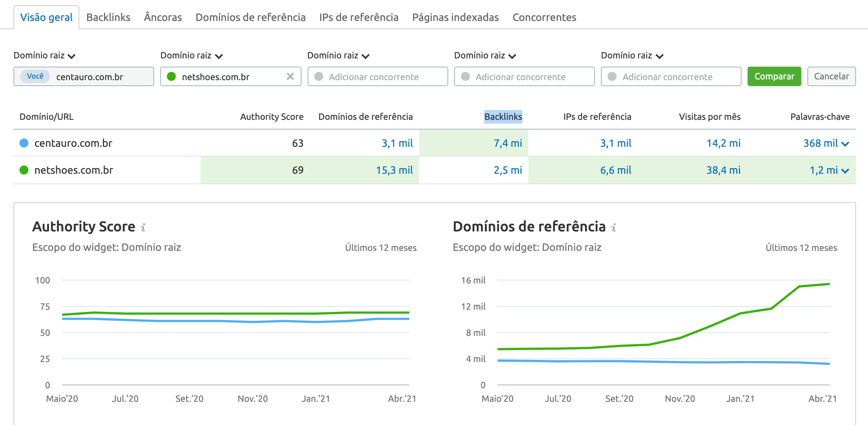Open Domínio raiz dropdown above the third competitor field
This screenshot has height=425, width=868.
click(x=338, y=55)
